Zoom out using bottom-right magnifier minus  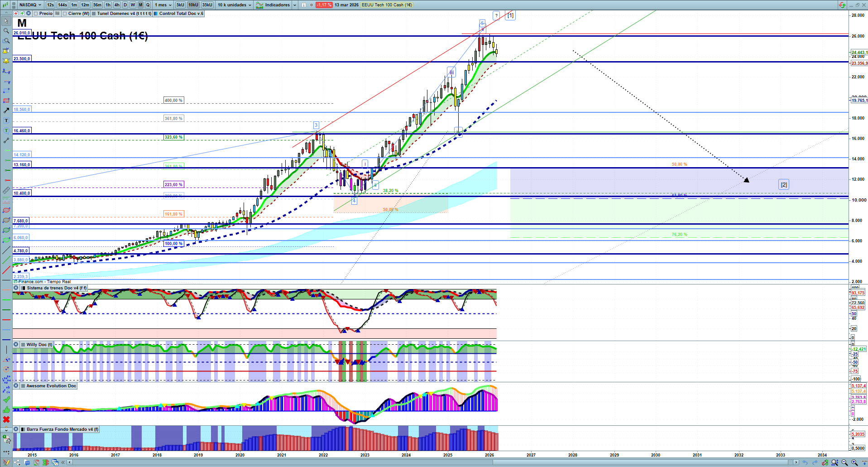pos(844,462)
